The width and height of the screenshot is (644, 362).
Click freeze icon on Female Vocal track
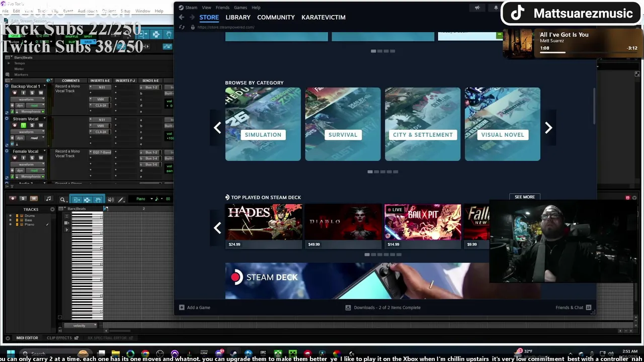tap(12, 171)
